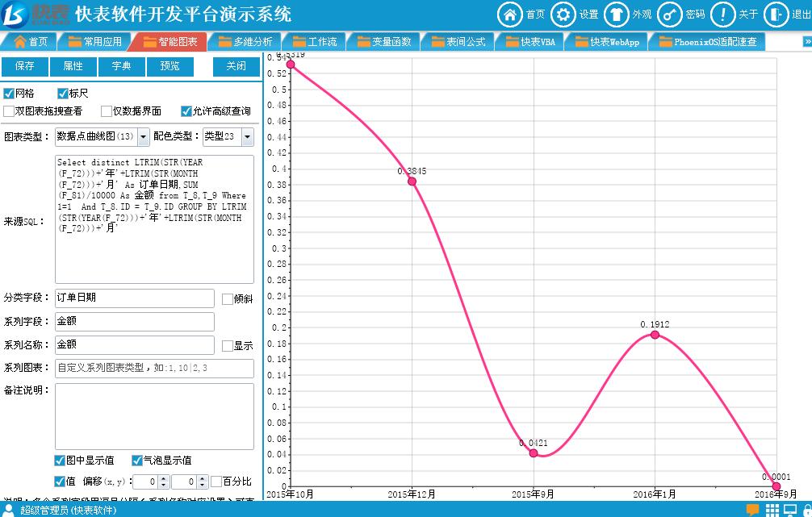Click the 0.0001 data point on chart
The image size is (812, 517).
(776, 486)
